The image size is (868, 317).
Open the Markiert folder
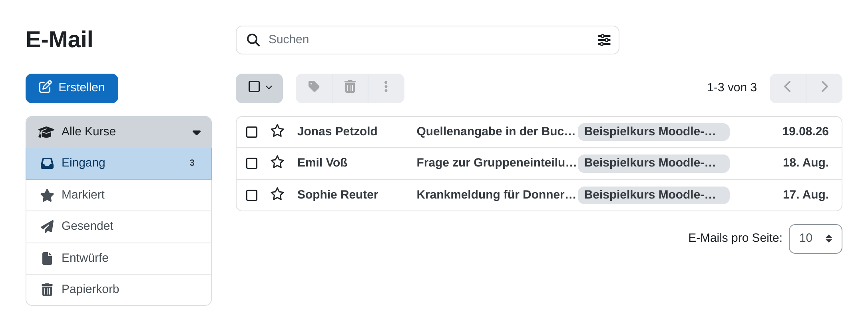click(119, 195)
